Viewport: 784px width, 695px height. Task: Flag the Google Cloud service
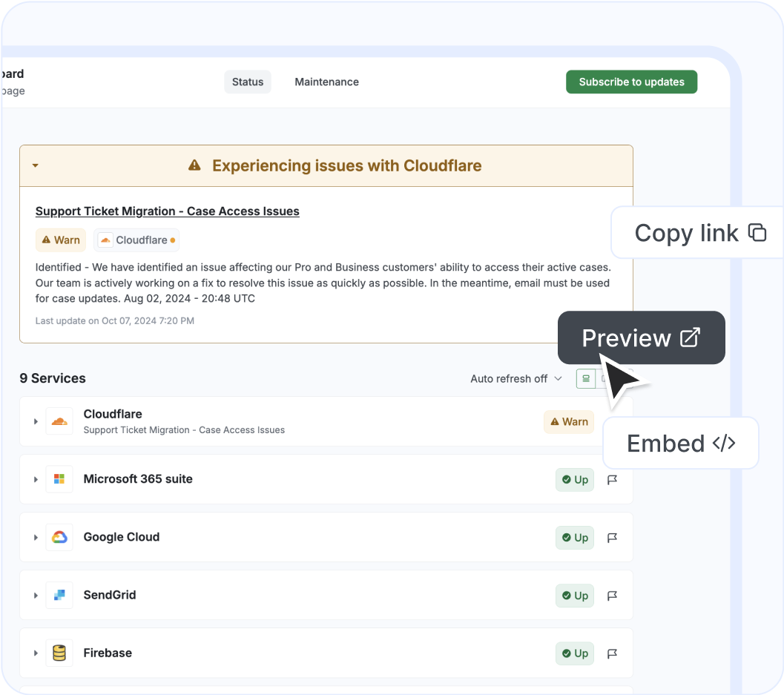(612, 538)
